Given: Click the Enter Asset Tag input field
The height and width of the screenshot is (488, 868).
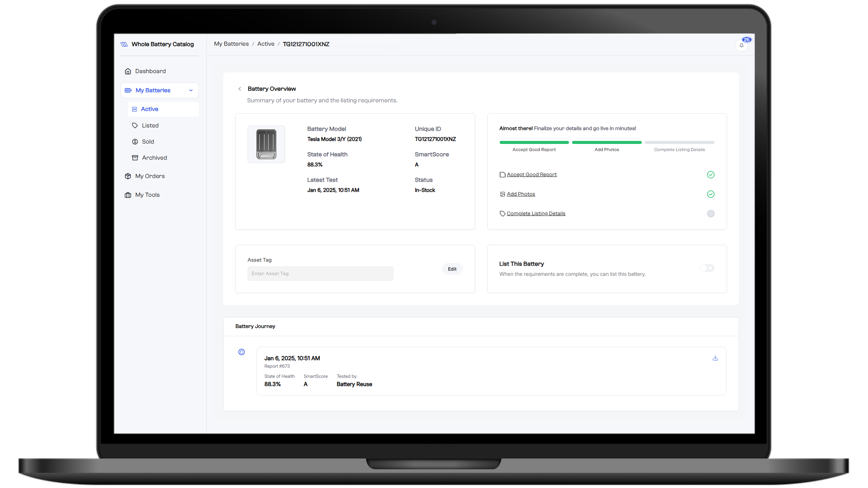Looking at the screenshot, I should click(x=320, y=273).
